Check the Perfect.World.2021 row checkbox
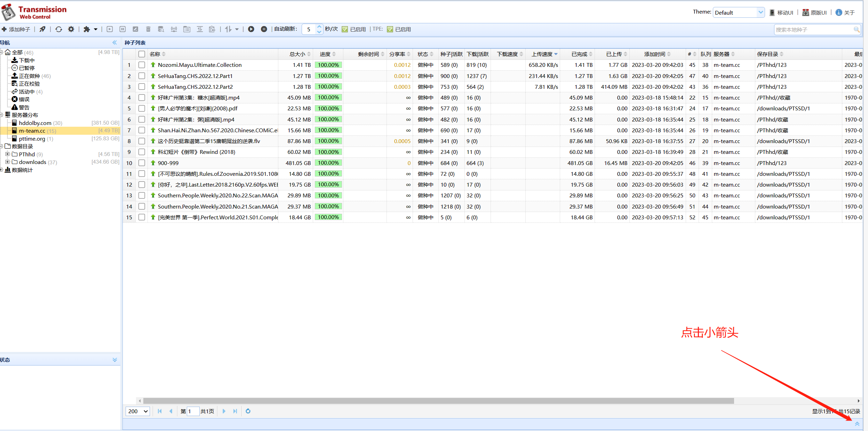Viewport: 868px width, 431px height. [x=142, y=217]
